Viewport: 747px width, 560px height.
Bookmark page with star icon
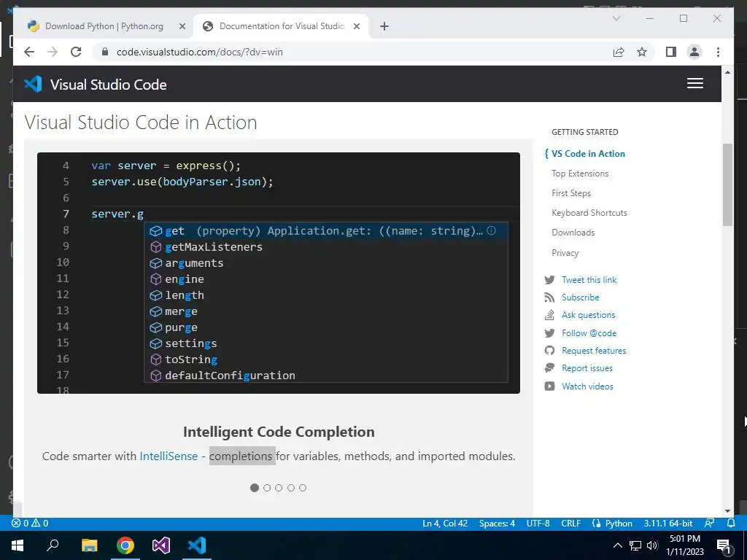pyautogui.click(x=642, y=52)
